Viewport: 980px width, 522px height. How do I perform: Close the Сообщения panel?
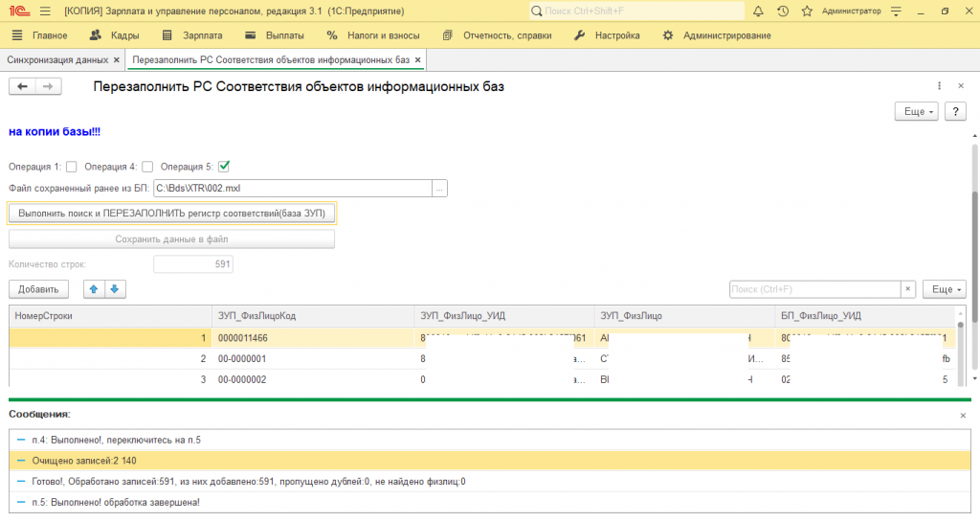[963, 415]
